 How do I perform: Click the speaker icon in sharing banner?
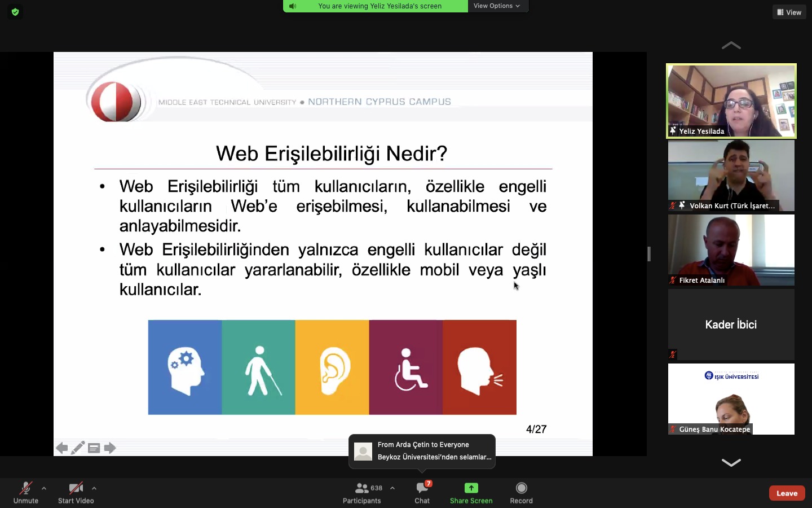coord(293,6)
